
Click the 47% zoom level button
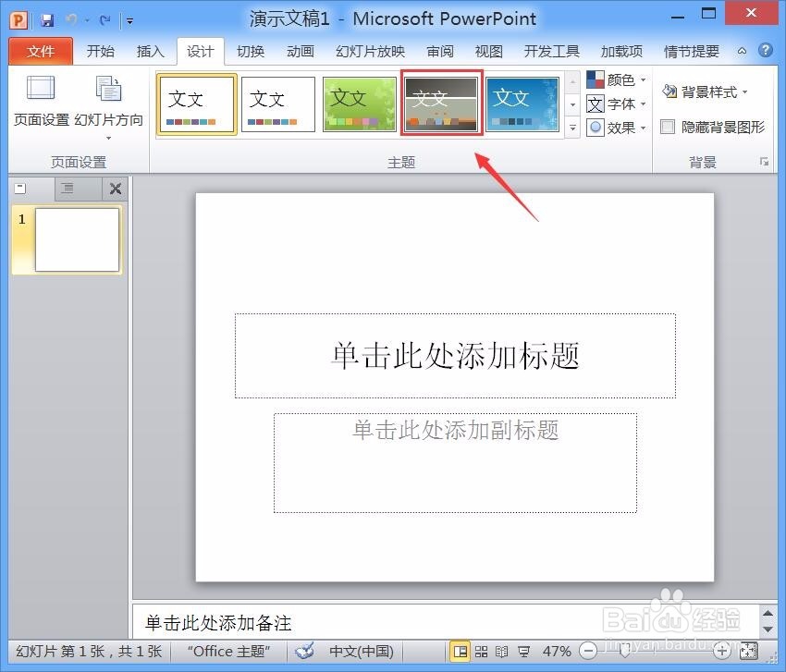557,652
